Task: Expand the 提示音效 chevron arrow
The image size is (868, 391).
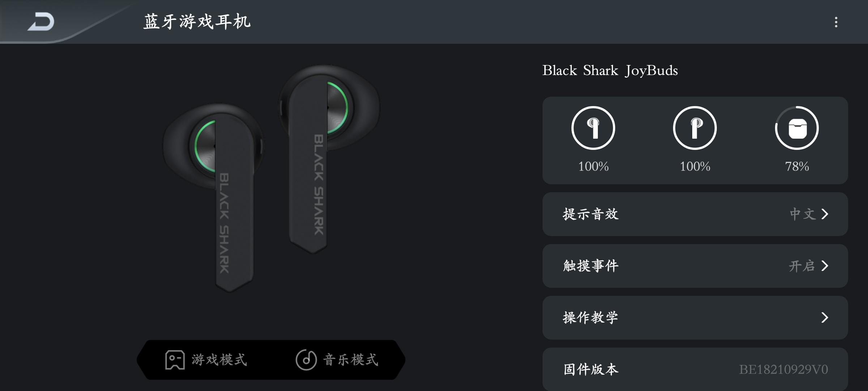Action: click(x=825, y=214)
